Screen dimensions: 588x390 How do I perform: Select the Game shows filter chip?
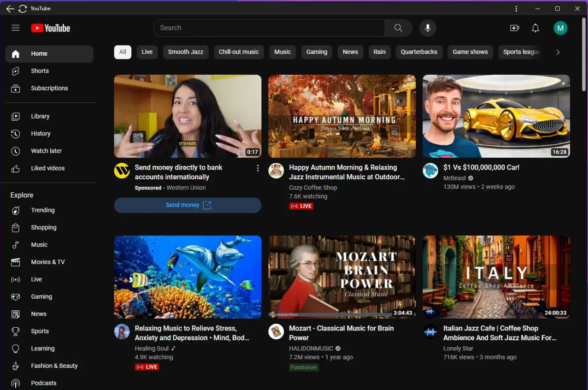[x=470, y=52]
